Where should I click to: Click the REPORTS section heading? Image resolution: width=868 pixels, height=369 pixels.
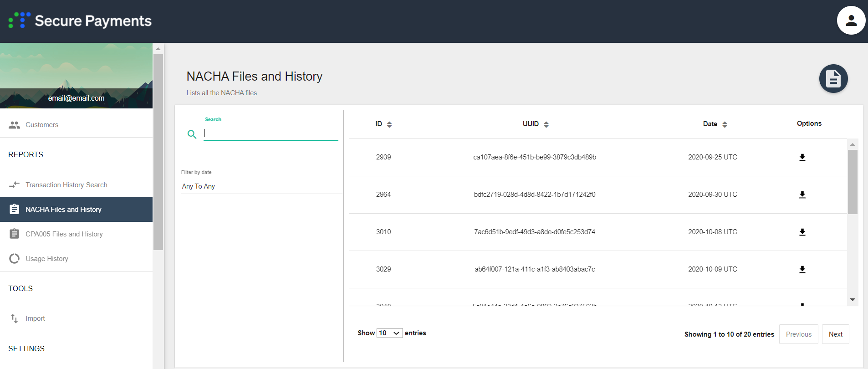click(x=26, y=154)
